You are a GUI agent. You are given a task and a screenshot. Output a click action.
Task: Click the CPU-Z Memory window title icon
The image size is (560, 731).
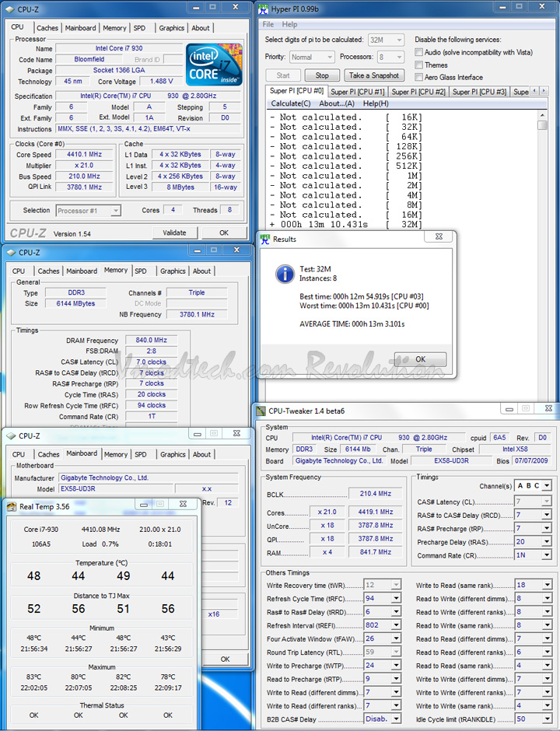point(11,252)
